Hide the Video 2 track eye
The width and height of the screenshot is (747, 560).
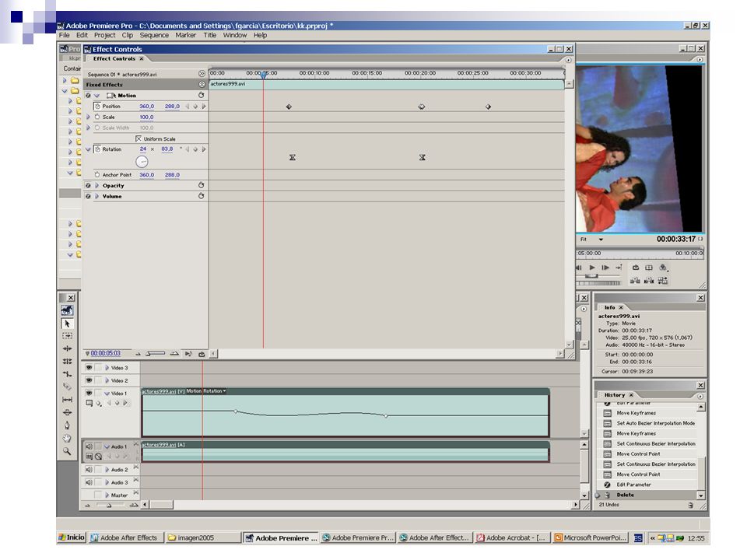(x=89, y=380)
